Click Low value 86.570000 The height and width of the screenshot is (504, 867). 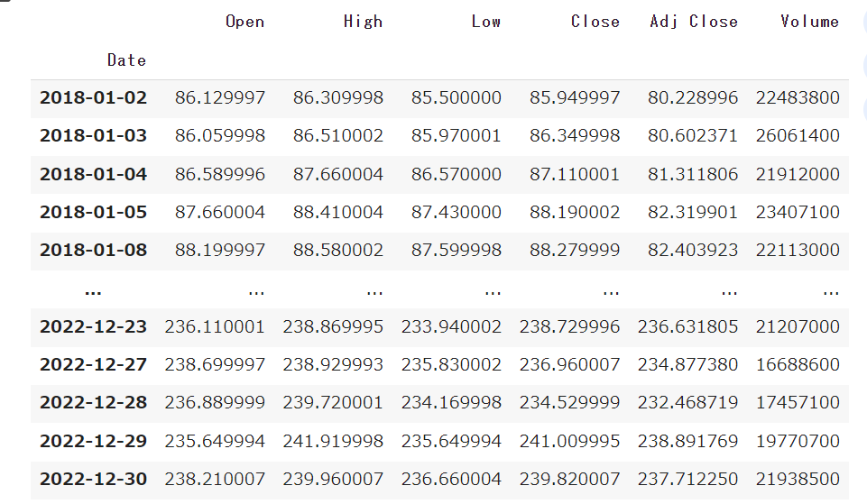coord(457,175)
